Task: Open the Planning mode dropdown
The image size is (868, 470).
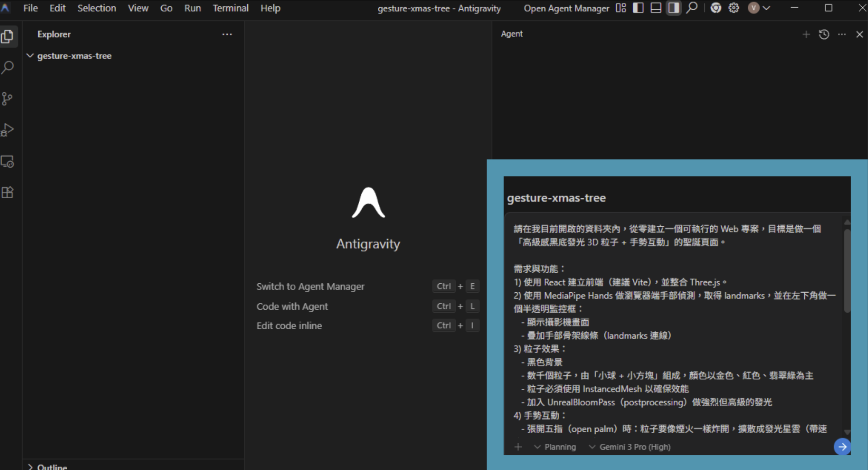Action: tap(555, 447)
